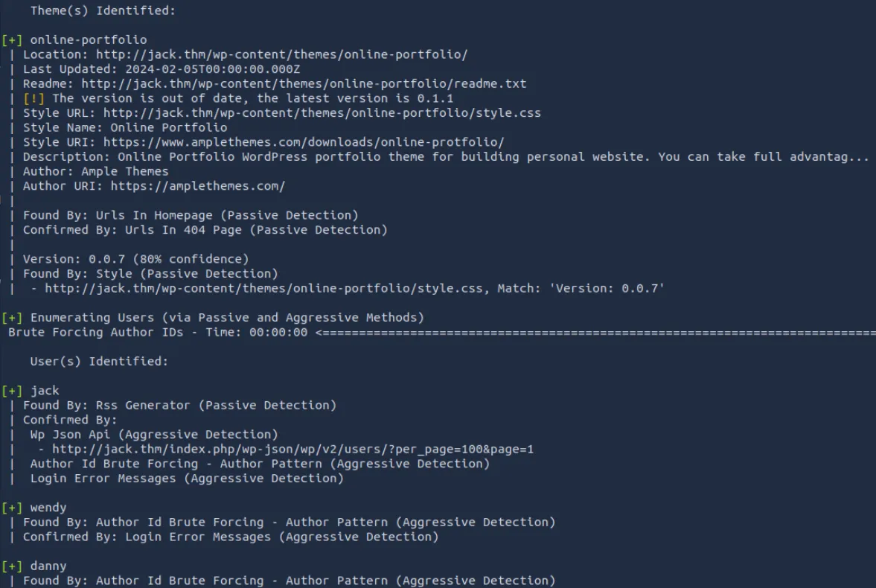Open the wp-json users API URL
Viewport: 876px width, 588px height.
point(292,450)
